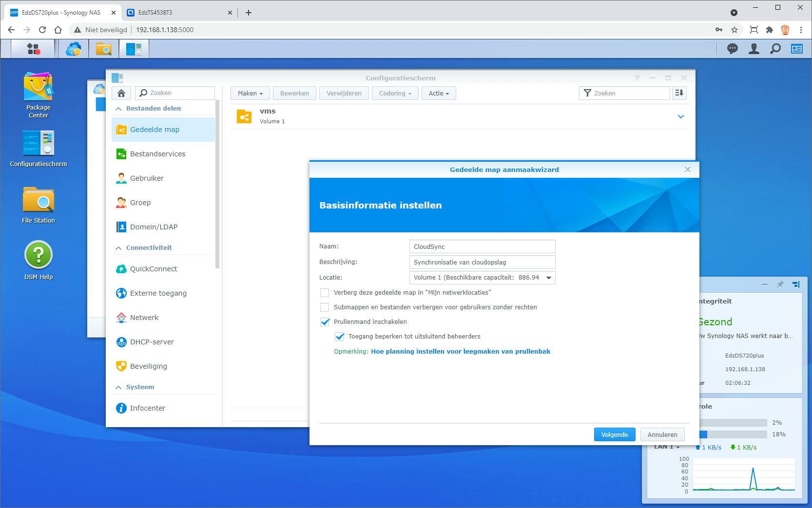This screenshot has height=508, width=812.
Task: Open the saved passwords key icon
Action: pyautogui.click(x=719, y=30)
